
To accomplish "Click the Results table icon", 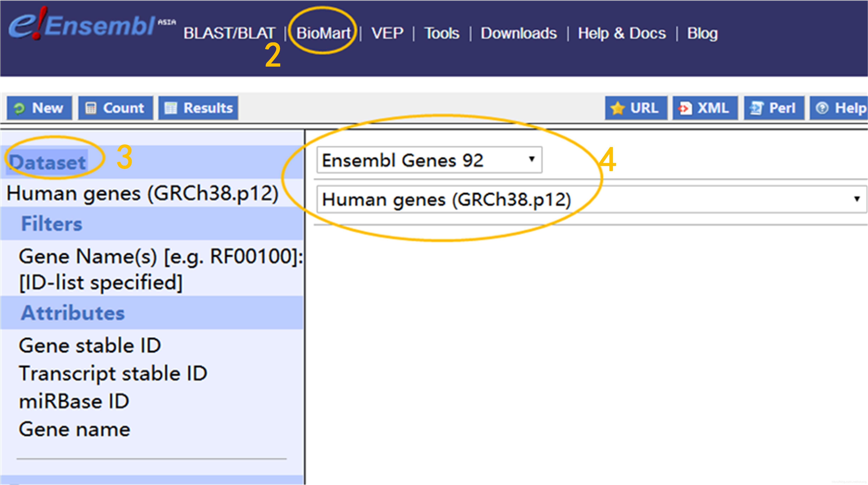I will point(170,109).
